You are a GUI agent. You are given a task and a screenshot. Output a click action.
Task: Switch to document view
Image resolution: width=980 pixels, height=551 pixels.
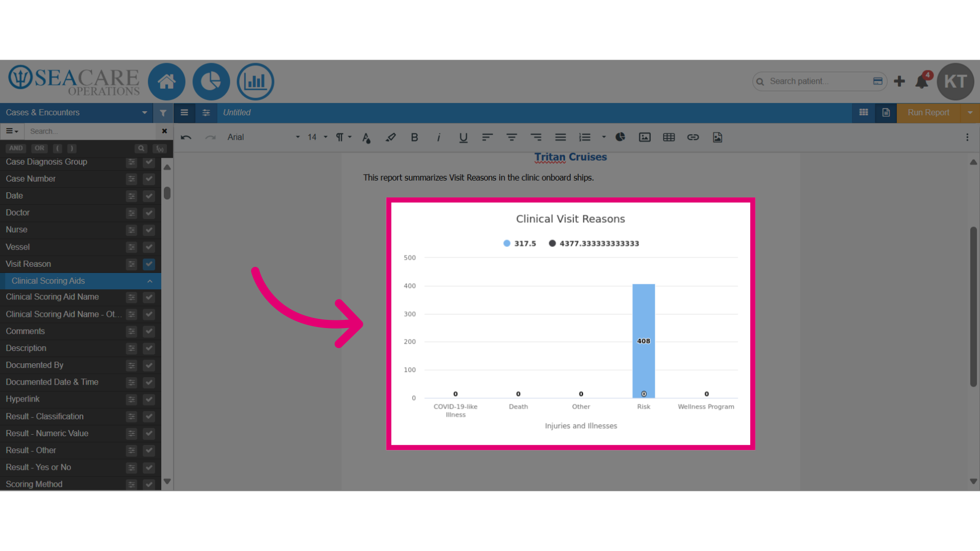(886, 113)
